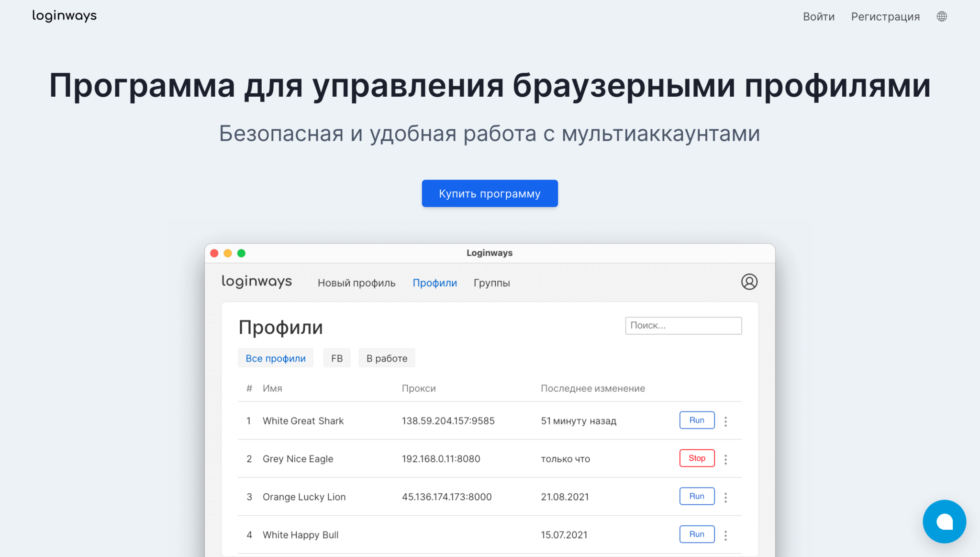The image size is (980, 557).
Task: Click the Orange Lucky Lion profile name
Action: pos(304,497)
